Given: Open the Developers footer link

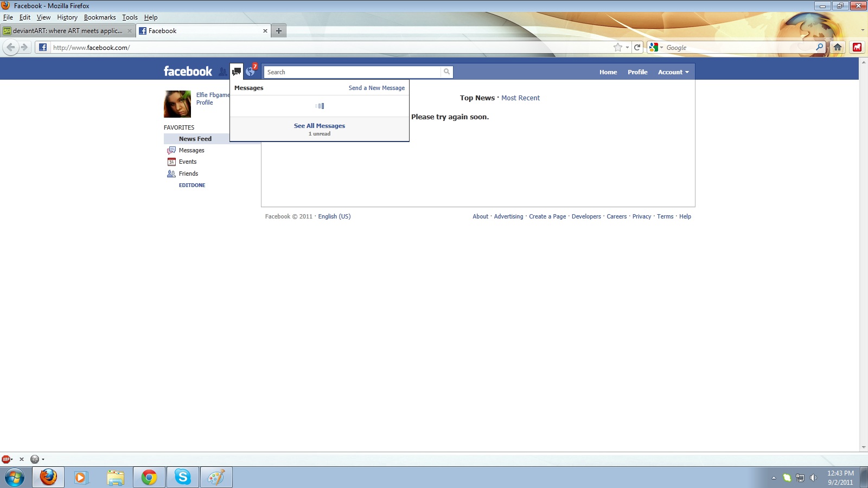Looking at the screenshot, I should pyautogui.click(x=586, y=216).
